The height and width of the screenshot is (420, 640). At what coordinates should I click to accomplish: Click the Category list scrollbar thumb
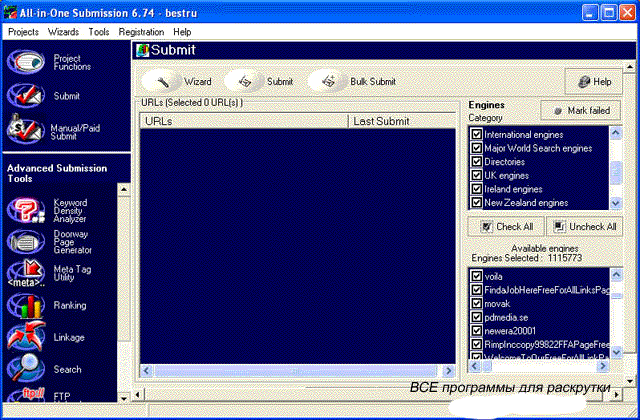coord(616,172)
